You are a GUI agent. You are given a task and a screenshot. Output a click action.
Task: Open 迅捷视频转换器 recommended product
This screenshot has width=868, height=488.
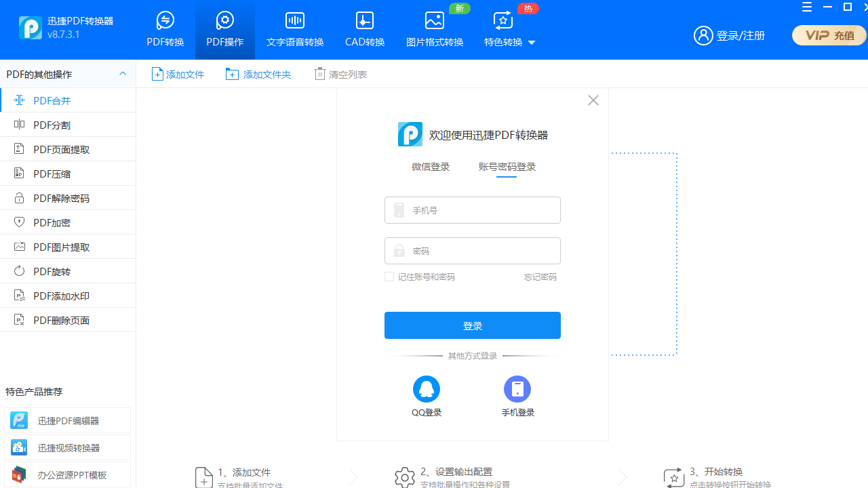(x=68, y=447)
